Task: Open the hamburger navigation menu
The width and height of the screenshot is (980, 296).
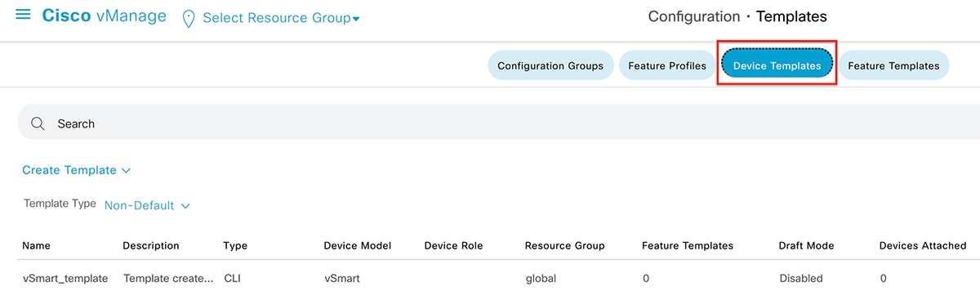Action: tap(23, 15)
